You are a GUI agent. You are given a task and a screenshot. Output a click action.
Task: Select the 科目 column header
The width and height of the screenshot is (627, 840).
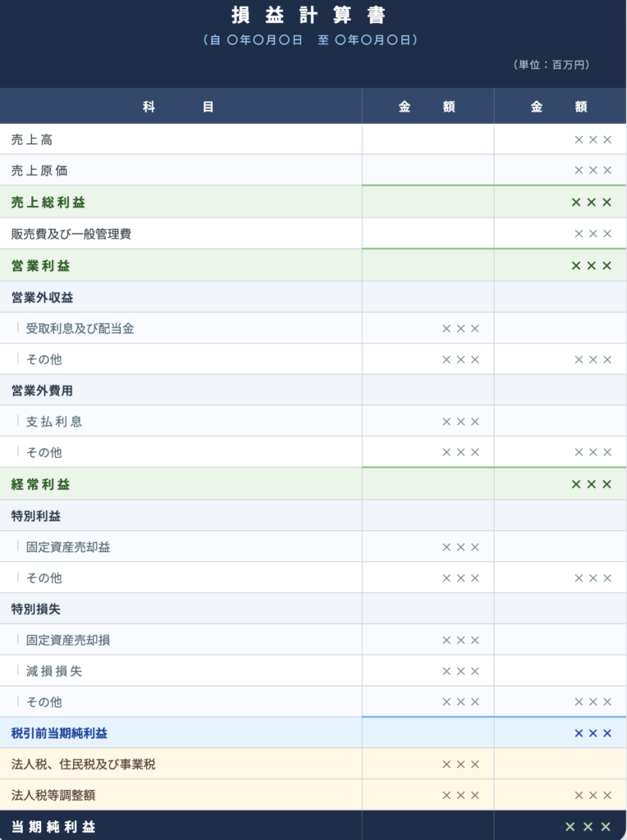[x=179, y=107]
